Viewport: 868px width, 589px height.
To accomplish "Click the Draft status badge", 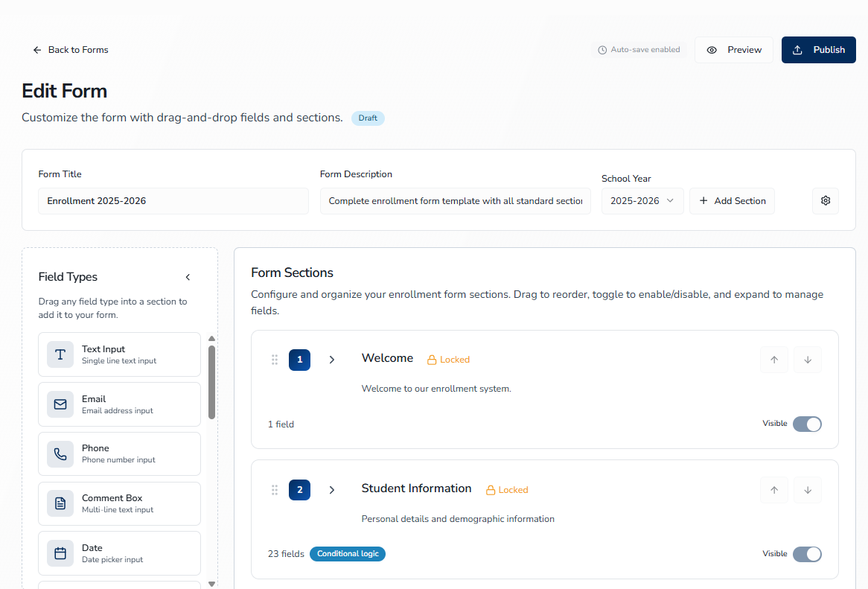I will coord(368,118).
